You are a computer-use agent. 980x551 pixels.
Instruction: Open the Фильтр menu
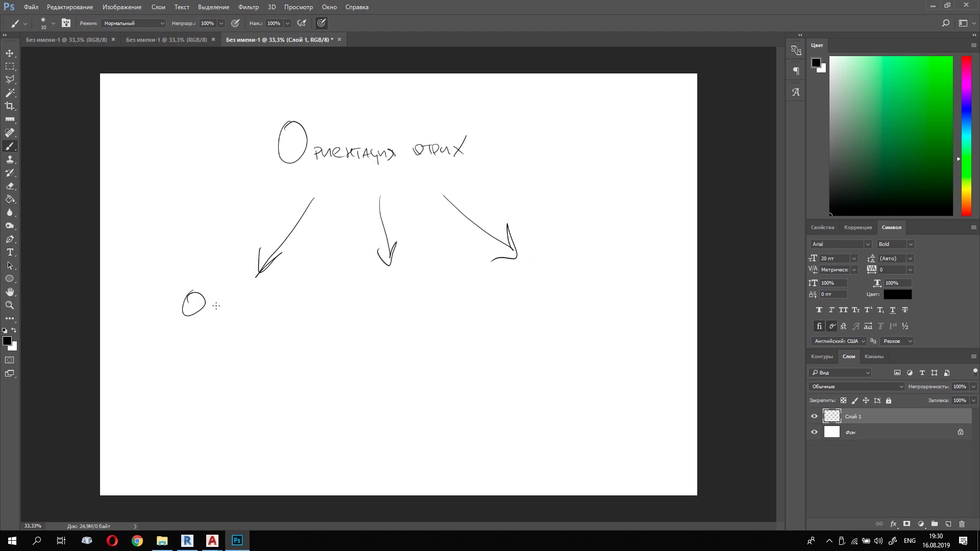click(x=248, y=7)
